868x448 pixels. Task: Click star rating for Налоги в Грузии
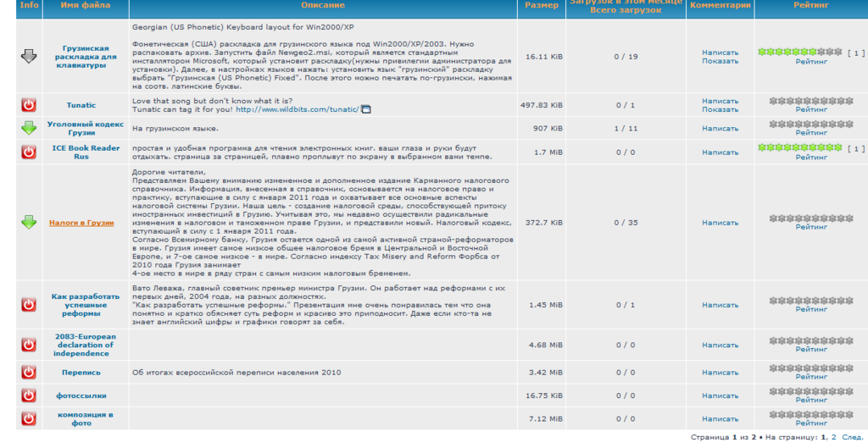tap(811, 218)
